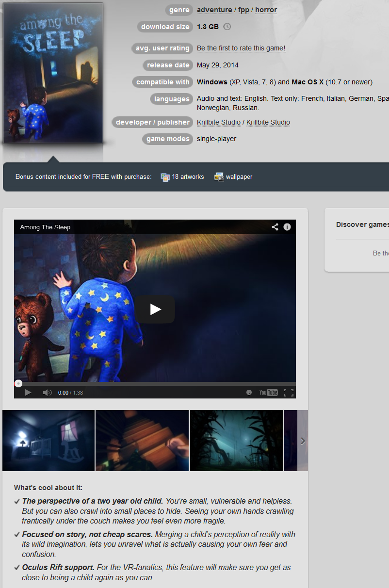Open the 18 artworks link

(x=188, y=177)
